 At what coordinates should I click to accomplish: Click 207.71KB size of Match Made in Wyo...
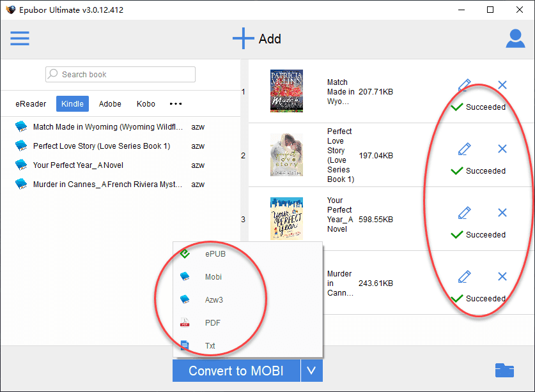tap(376, 92)
